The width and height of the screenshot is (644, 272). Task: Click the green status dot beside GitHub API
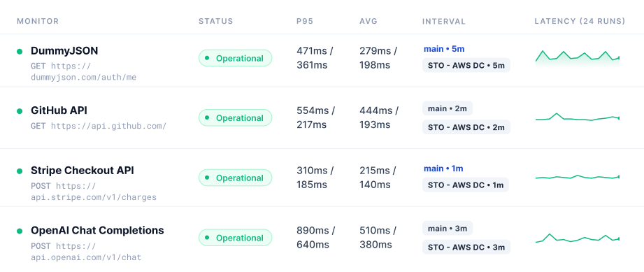pyautogui.click(x=20, y=111)
